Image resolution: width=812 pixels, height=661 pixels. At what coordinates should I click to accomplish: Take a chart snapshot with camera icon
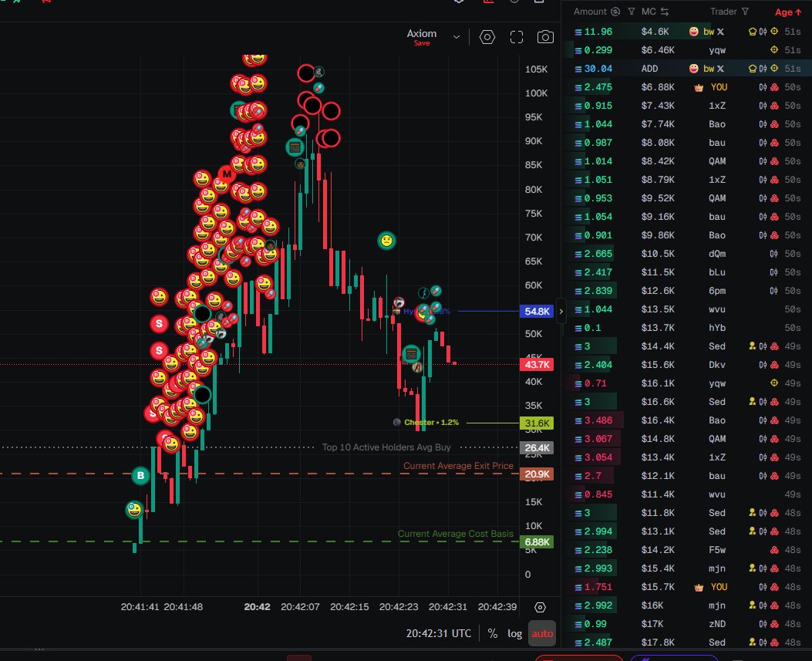point(544,37)
